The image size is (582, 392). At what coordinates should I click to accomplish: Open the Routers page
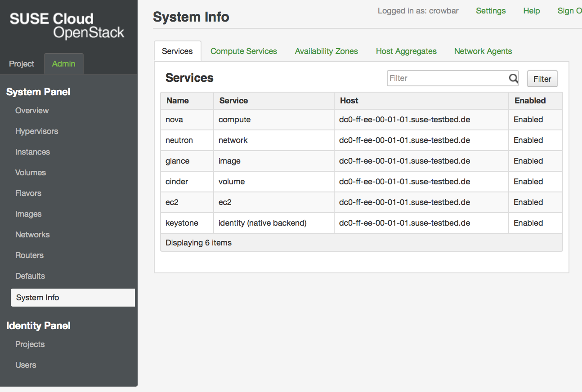coord(29,255)
